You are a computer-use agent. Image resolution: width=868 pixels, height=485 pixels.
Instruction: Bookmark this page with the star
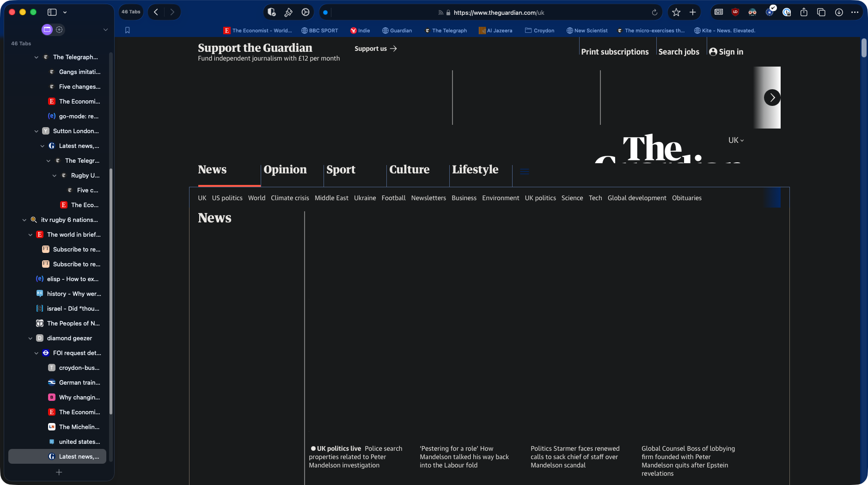point(676,12)
